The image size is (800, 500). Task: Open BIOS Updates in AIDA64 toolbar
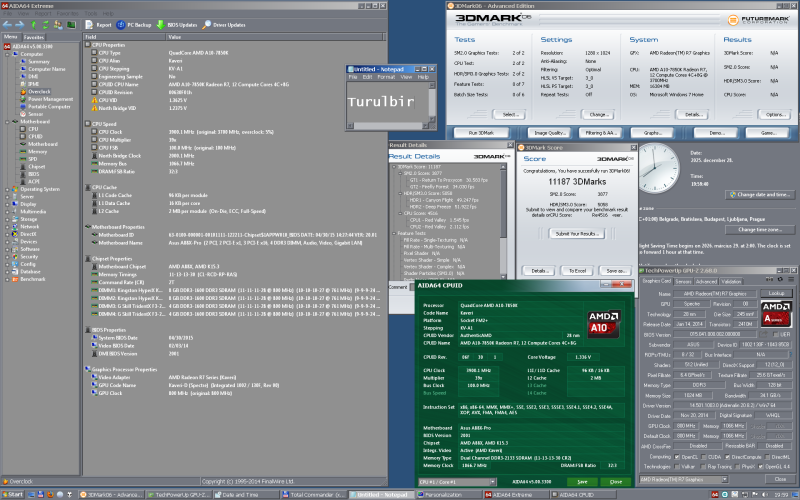[177, 24]
